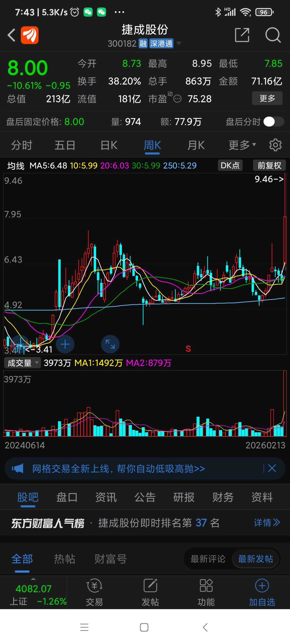Image resolution: width=290 pixels, height=644 pixels.
Task: Tap the dynamic P/E info bubble icon
Action: [x=177, y=99]
